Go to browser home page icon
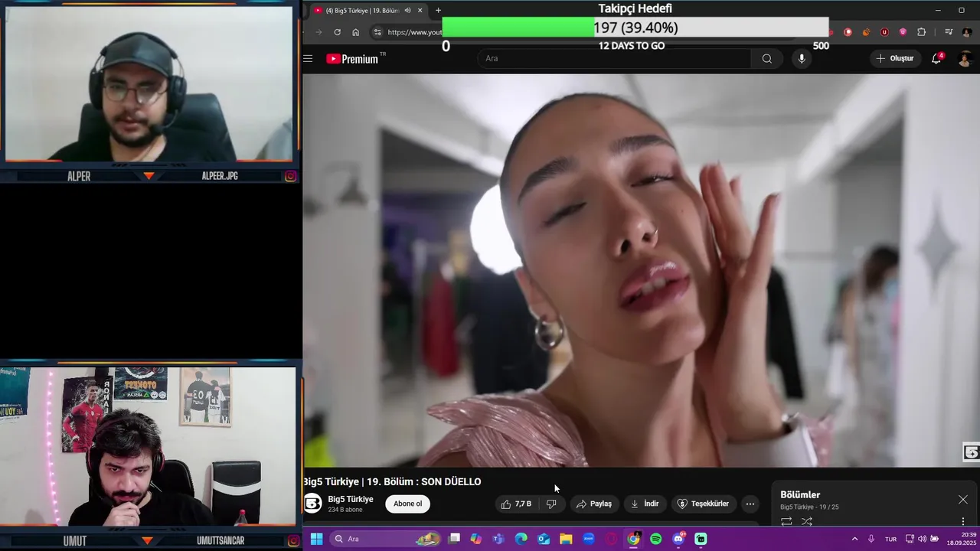The image size is (980, 551). pos(355,32)
